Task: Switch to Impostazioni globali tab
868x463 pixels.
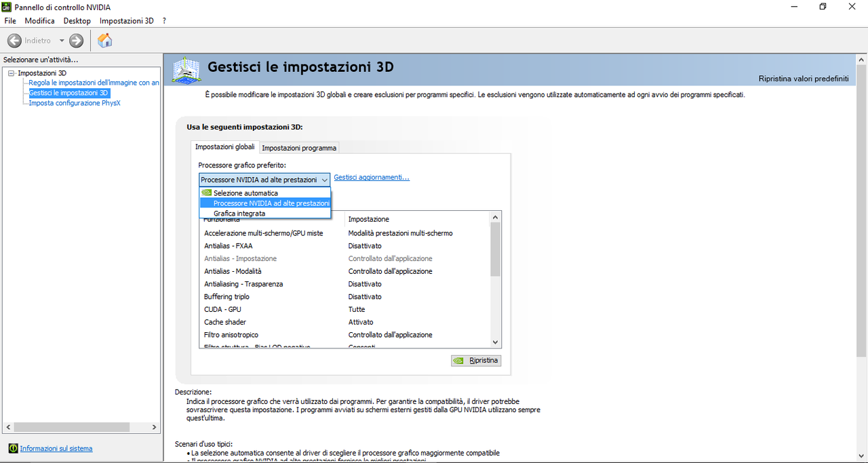Action: (225, 146)
